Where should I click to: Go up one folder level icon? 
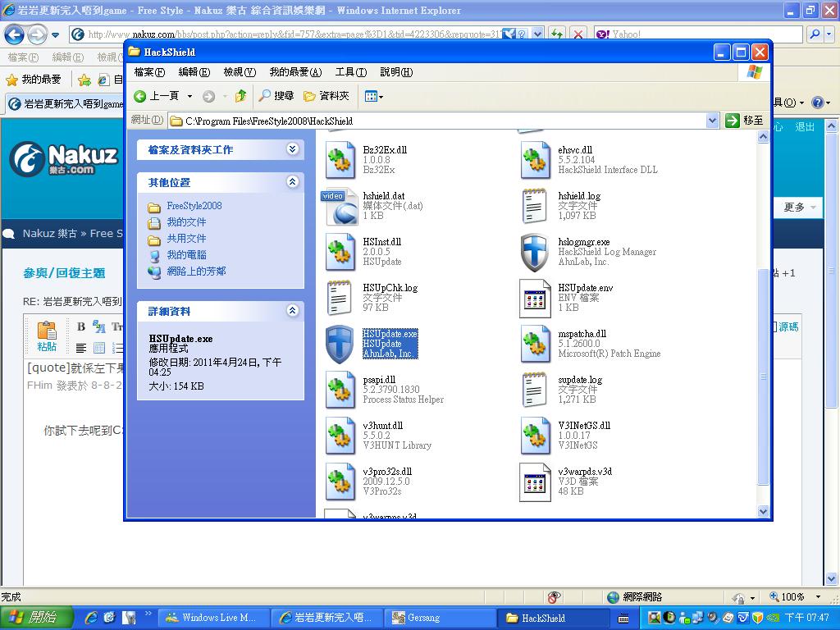tap(240, 96)
